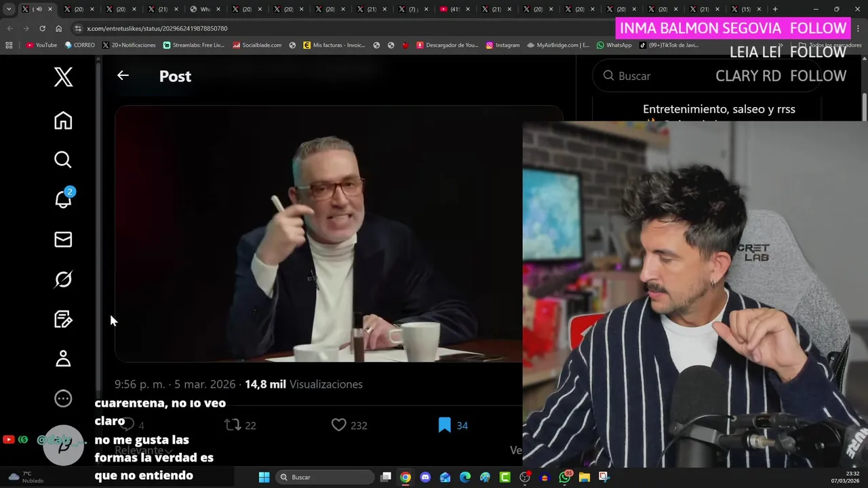Open the Descargador de You... bookmark
The image size is (868, 488).
click(447, 45)
